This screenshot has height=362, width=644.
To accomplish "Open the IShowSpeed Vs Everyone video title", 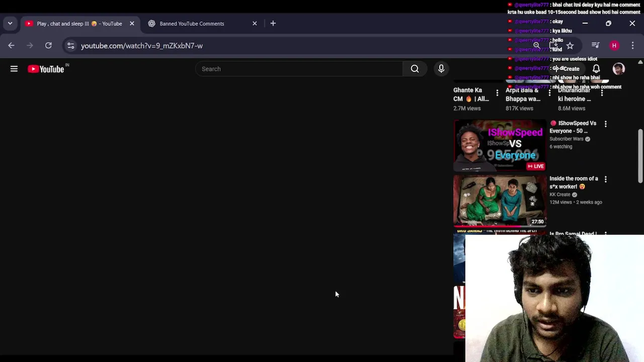I will click(x=573, y=127).
